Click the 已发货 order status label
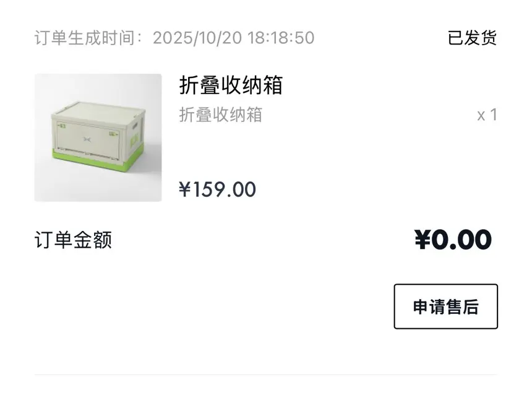The image size is (532, 400). tap(472, 38)
